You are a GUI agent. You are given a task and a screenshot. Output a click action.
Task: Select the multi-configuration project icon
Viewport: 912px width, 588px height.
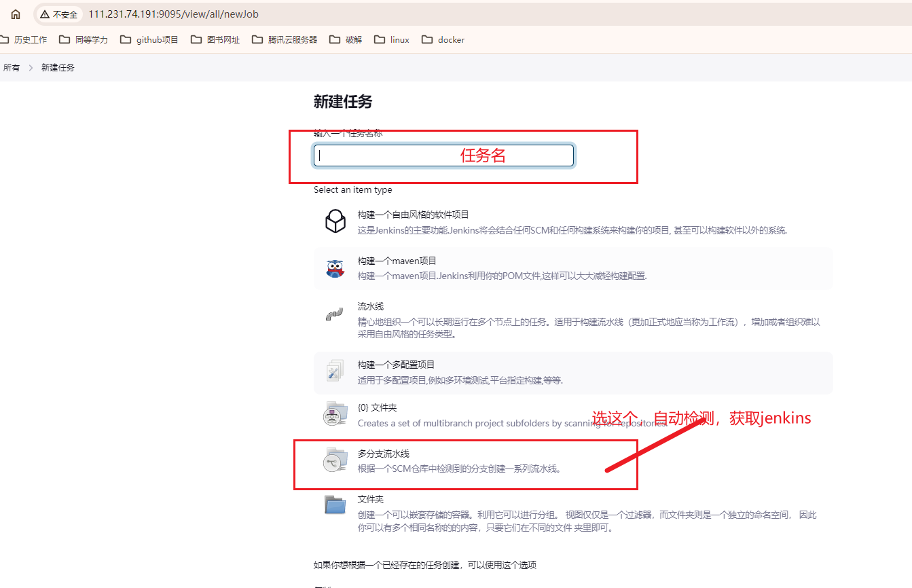coord(335,371)
